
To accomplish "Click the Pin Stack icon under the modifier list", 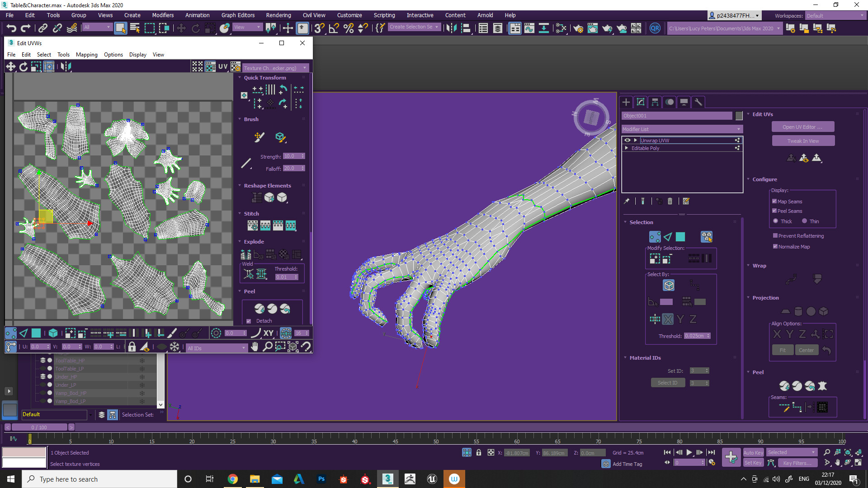I will click(627, 201).
